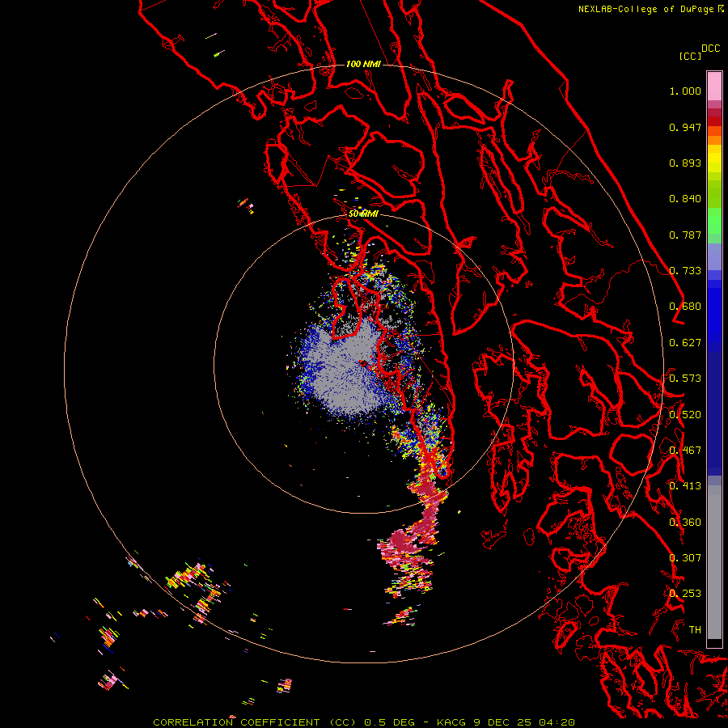Click the 50 NMI range ring label
Screen dimensions: 728x728
363,214
